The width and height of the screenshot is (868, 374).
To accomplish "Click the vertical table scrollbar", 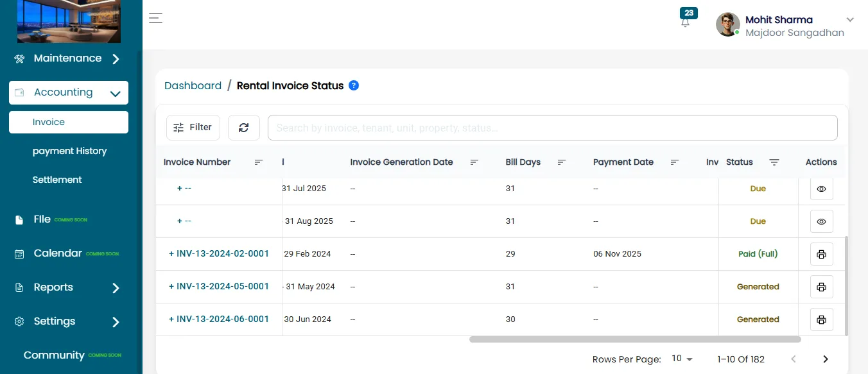I will 846,285.
